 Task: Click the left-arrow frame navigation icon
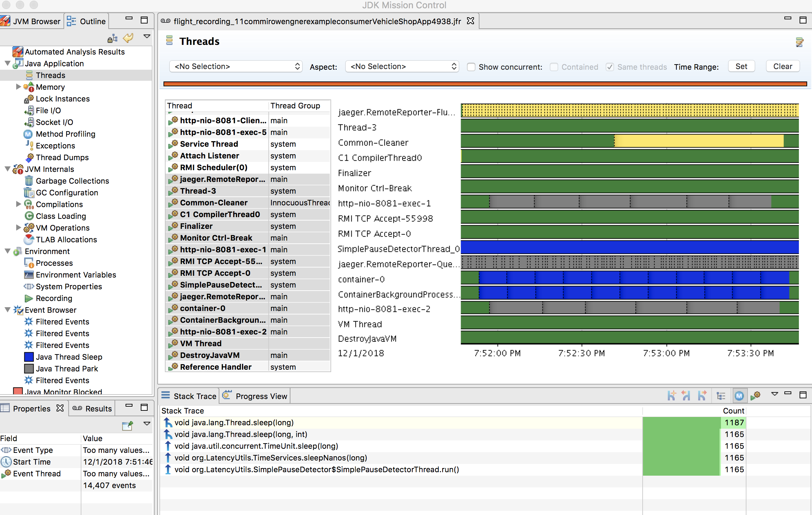point(686,396)
